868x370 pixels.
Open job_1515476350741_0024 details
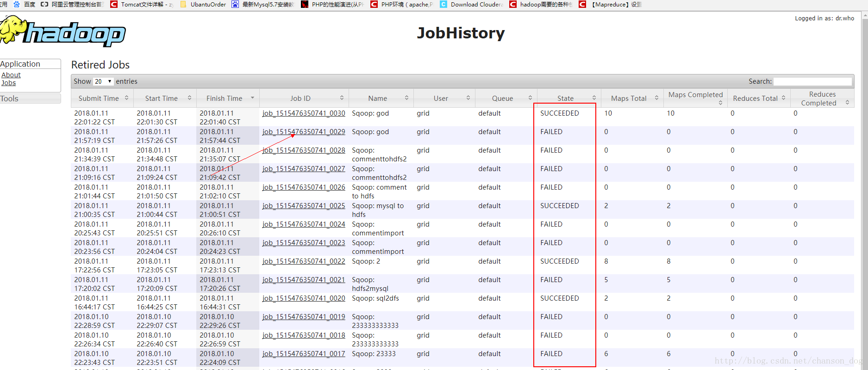304,224
